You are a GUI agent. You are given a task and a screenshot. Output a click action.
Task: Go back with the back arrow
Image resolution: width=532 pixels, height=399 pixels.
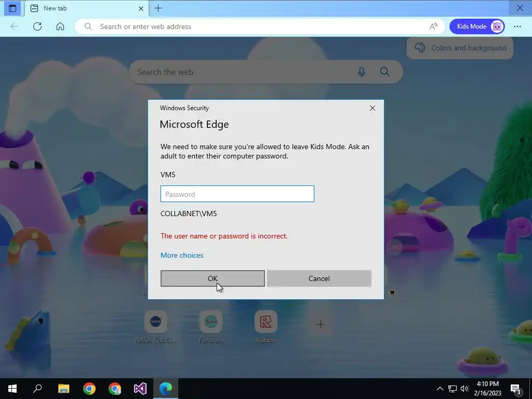tap(14, 26)
